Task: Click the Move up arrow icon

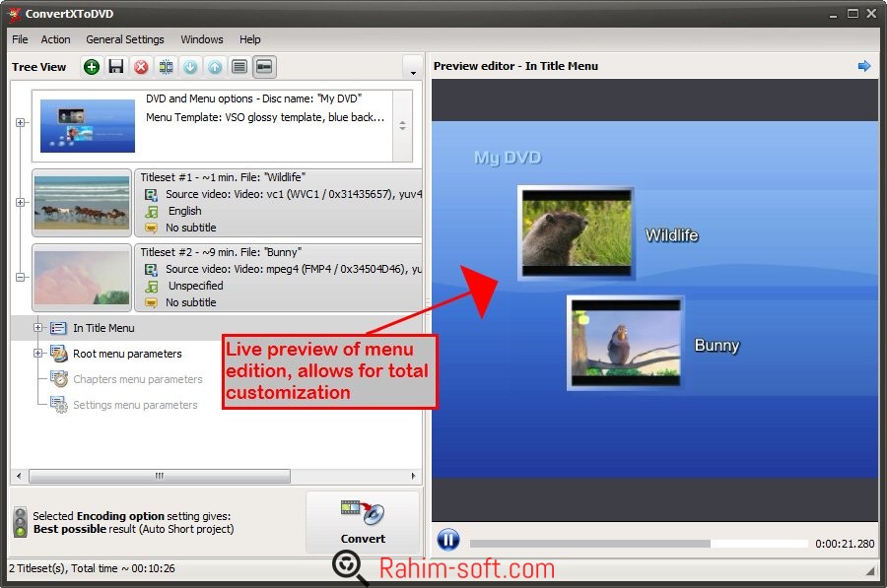Action: coord(215,67)
